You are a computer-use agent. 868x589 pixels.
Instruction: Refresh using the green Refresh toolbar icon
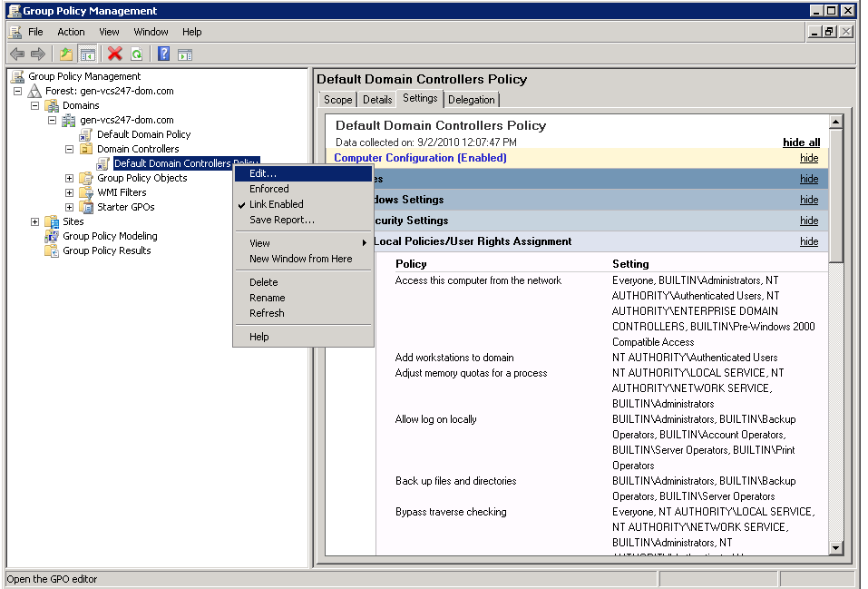point(136,54)
